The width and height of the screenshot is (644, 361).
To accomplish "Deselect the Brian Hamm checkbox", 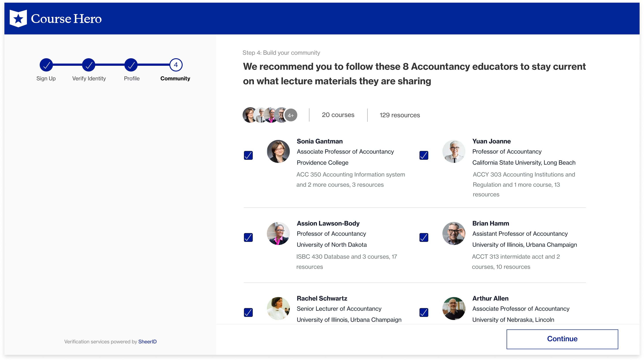I will [x=424, y=237].
